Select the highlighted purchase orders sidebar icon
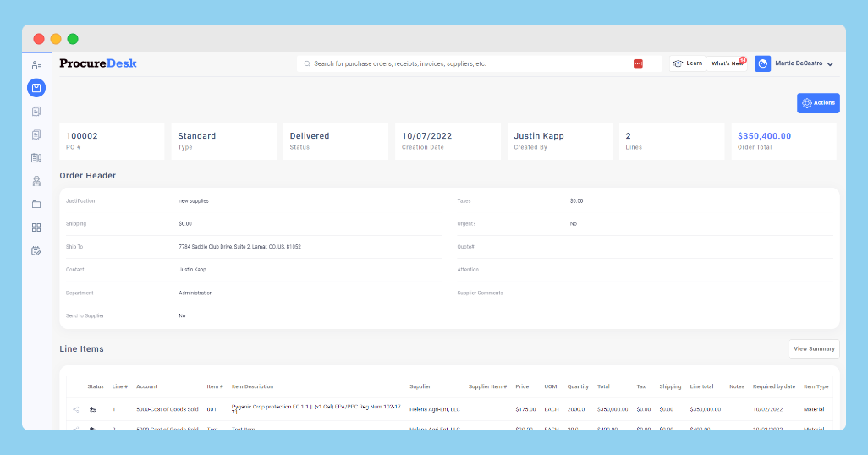Viewport: 868px width, 455px height. 36,88
